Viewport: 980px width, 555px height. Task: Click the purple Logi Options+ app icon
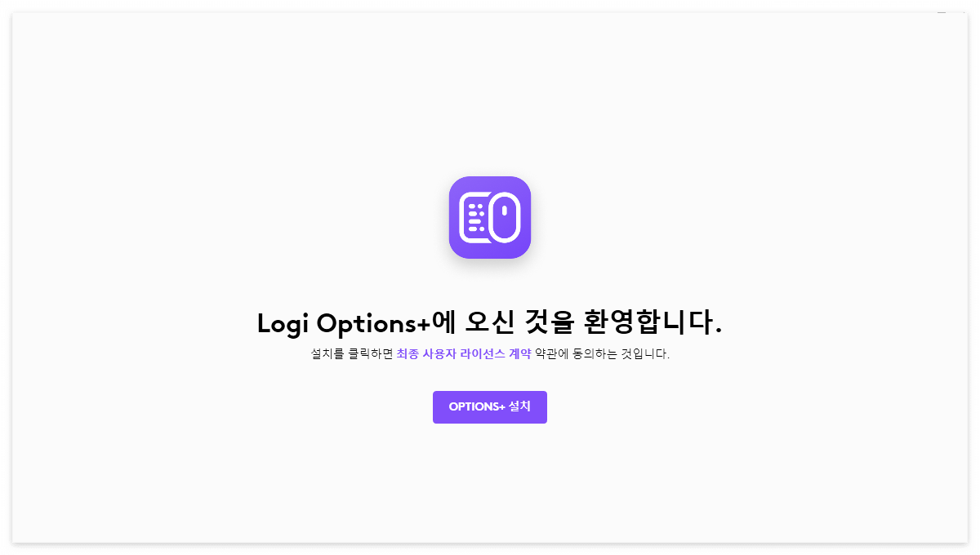click(490, 217)
